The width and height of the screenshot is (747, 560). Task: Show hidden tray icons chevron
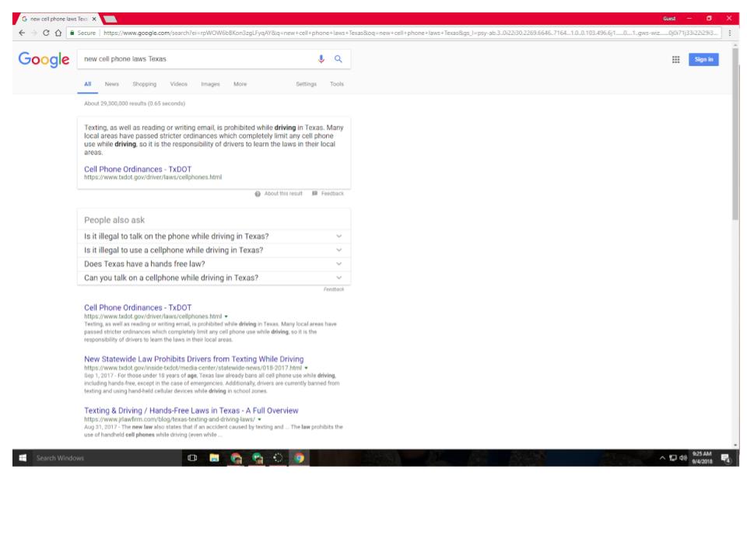point(662,458)
